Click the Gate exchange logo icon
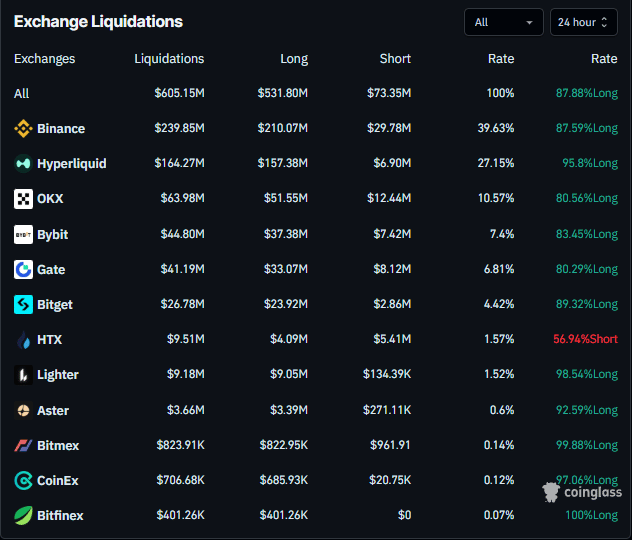632x540 pixels. 23,270
